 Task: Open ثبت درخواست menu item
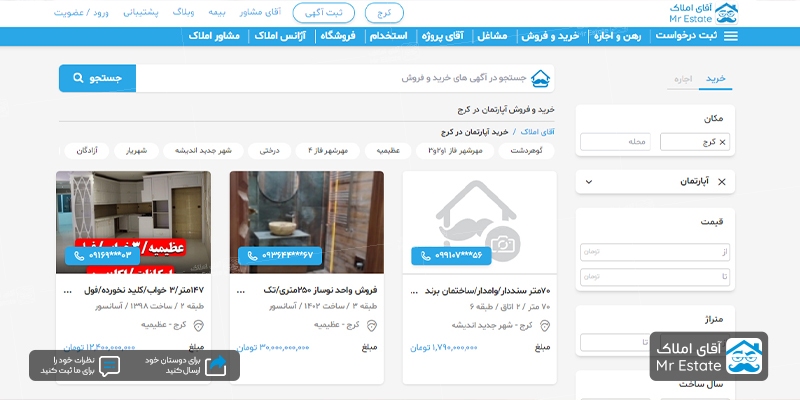pyautogui.click(x=686, y=36)
